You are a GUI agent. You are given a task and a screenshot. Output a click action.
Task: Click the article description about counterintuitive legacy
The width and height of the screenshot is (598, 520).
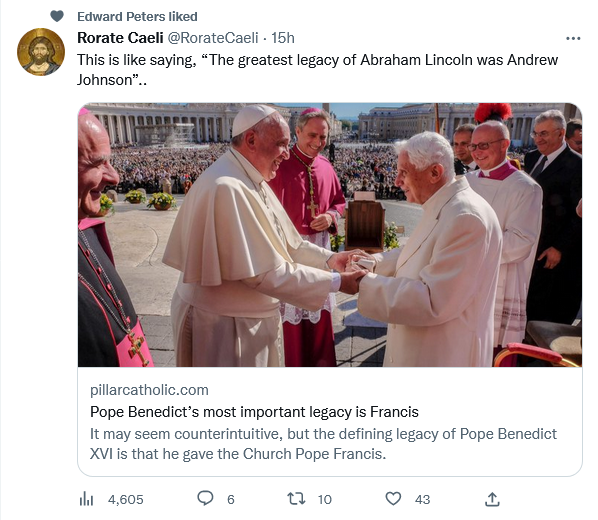[x=323, y=444]
